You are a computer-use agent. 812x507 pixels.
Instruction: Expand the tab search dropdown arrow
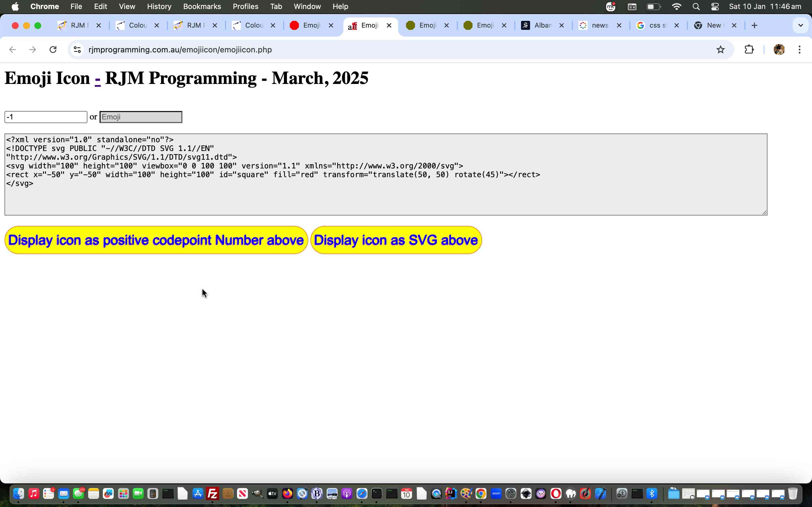coord(800,25)
